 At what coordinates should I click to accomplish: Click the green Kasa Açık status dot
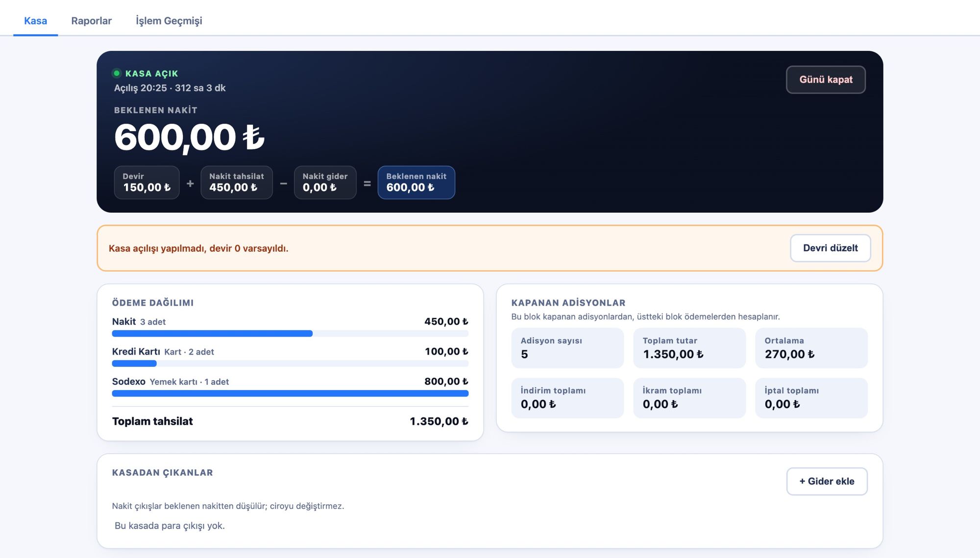click(x=117, y=73)
